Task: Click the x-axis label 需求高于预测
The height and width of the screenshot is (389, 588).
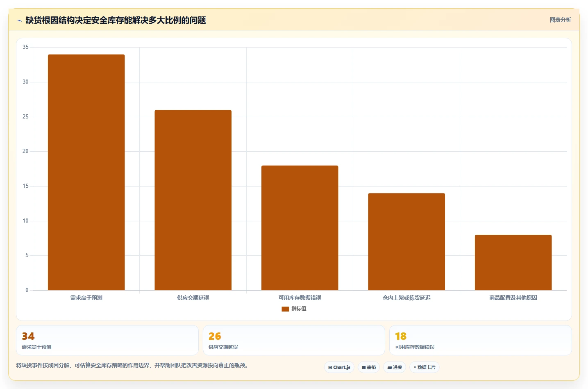Action: 86,298
